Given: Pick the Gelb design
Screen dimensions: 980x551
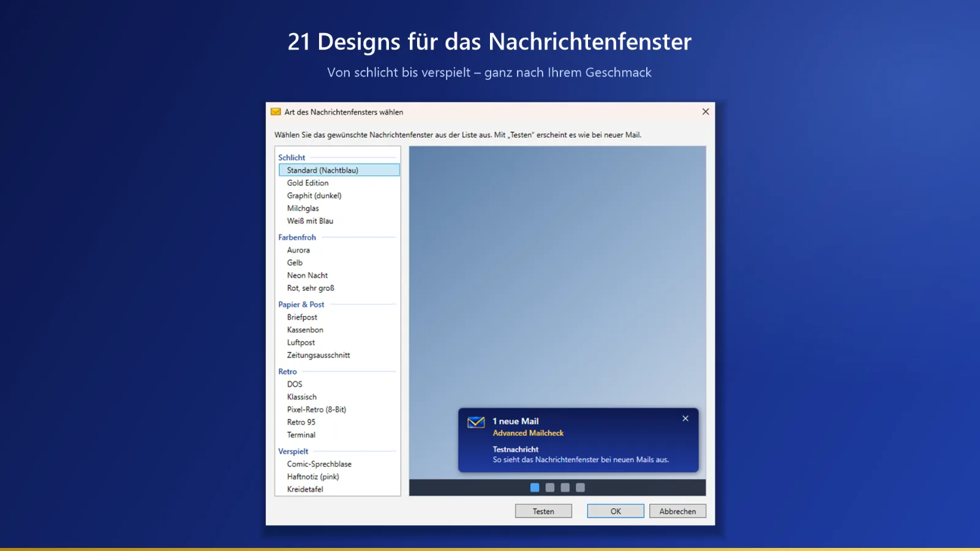Looking at the screenshot, I should pos(339,263).
